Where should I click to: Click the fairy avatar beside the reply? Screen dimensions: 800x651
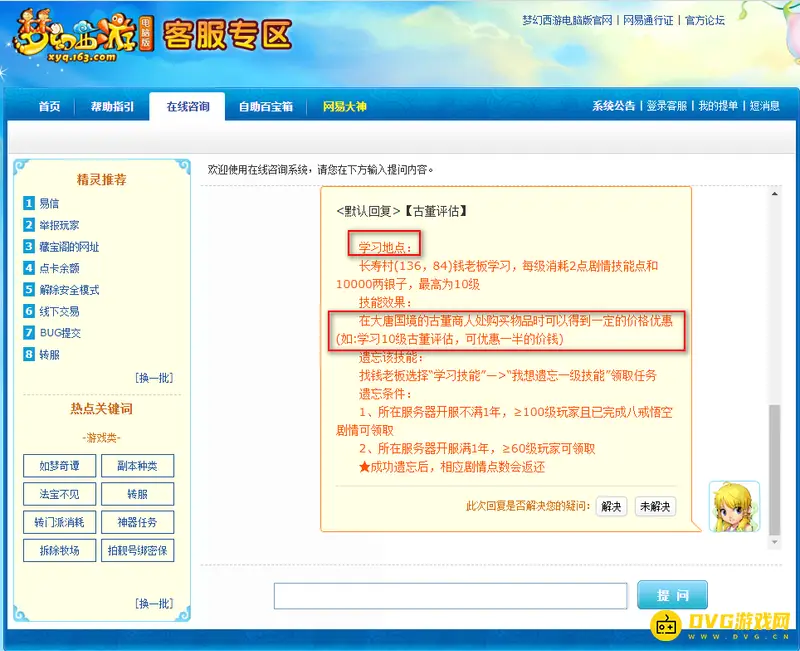[x=734, y=506]
